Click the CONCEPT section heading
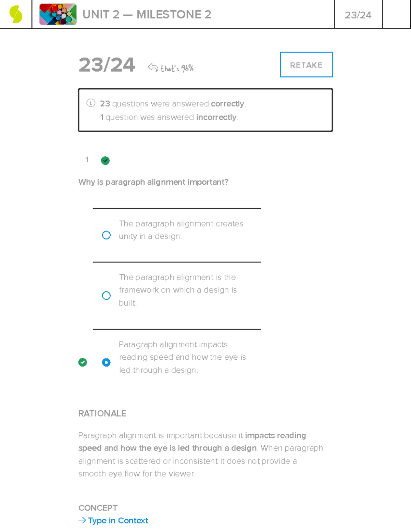The height and width of the screenshot is (532, 411). [x=98, y=508]
